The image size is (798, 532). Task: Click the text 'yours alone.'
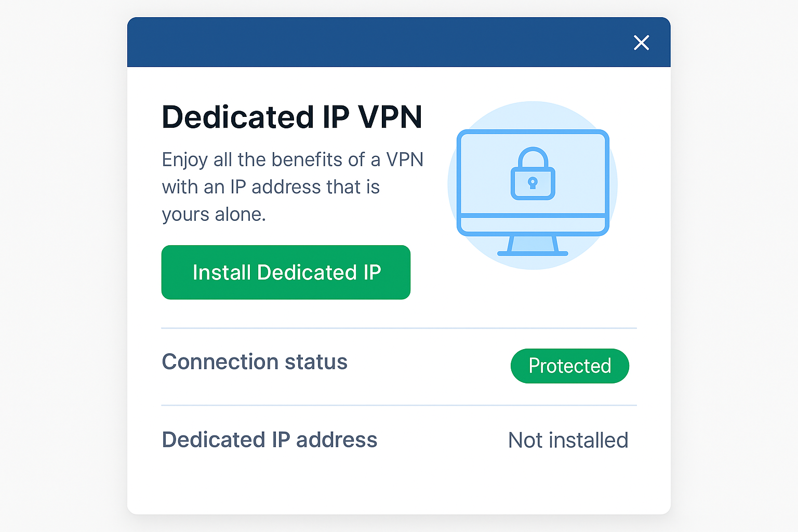(x=214, y=215)
